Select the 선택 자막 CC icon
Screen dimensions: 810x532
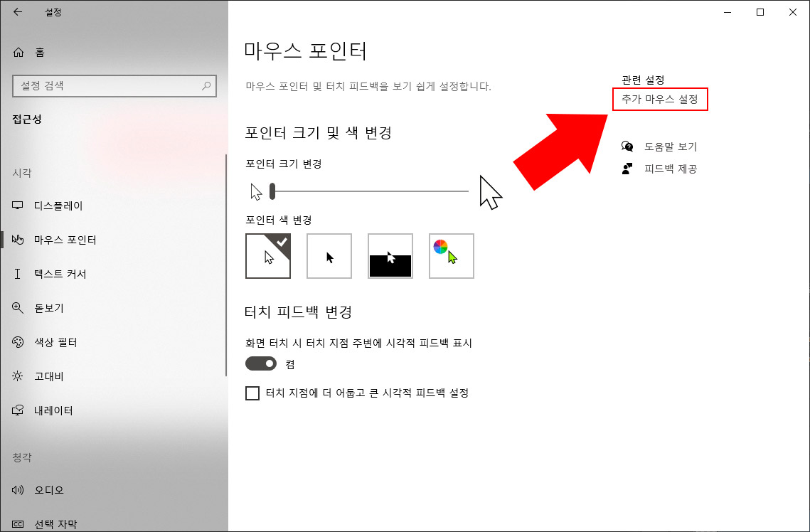tap(18, 523)
